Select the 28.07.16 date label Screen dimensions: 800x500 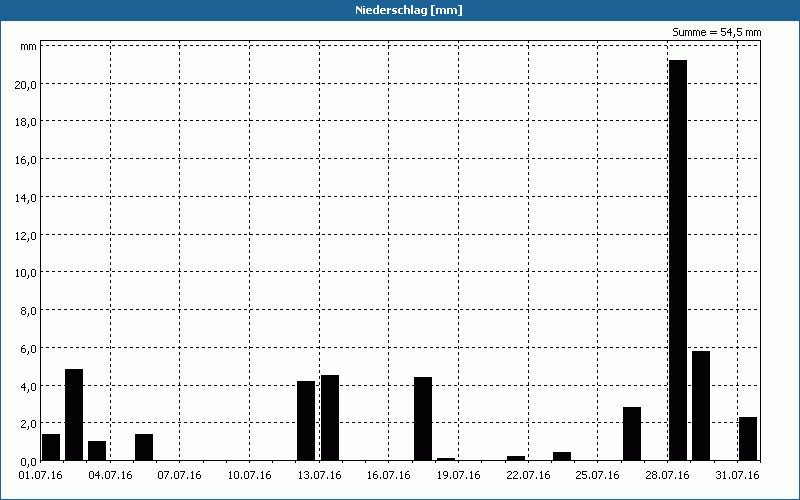tap(667, 475)
